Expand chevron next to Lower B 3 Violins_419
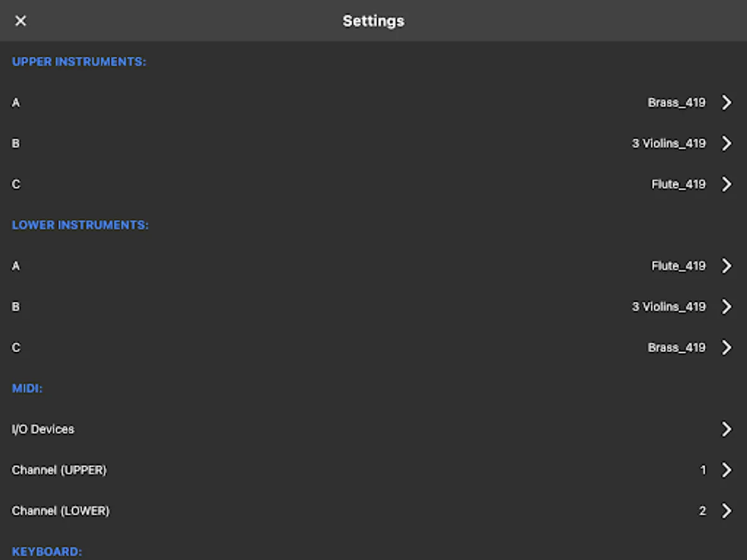Viewport: 747px width, 560px height. tap(726, 307)
